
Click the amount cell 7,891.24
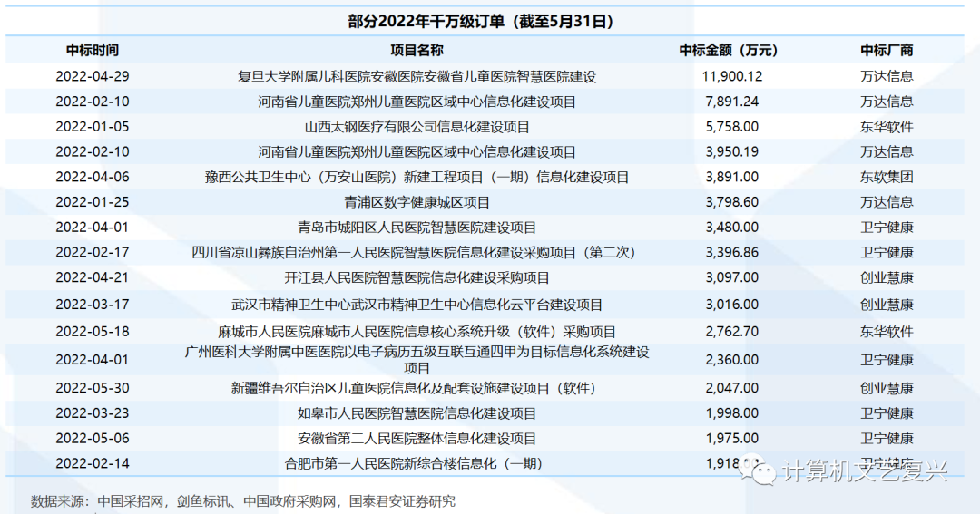coord(731,102)
